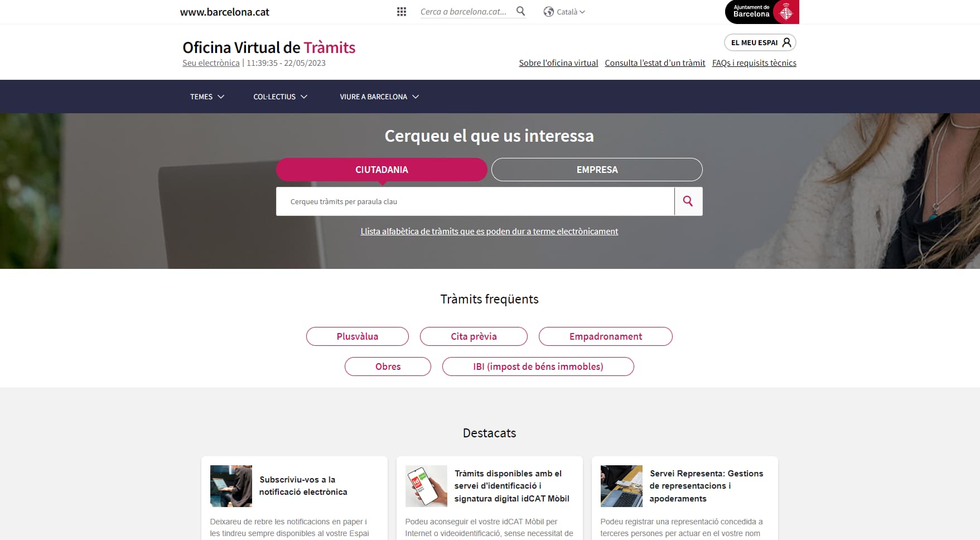Click the Plusvàlua frequent procedure button

click(357, 336)
